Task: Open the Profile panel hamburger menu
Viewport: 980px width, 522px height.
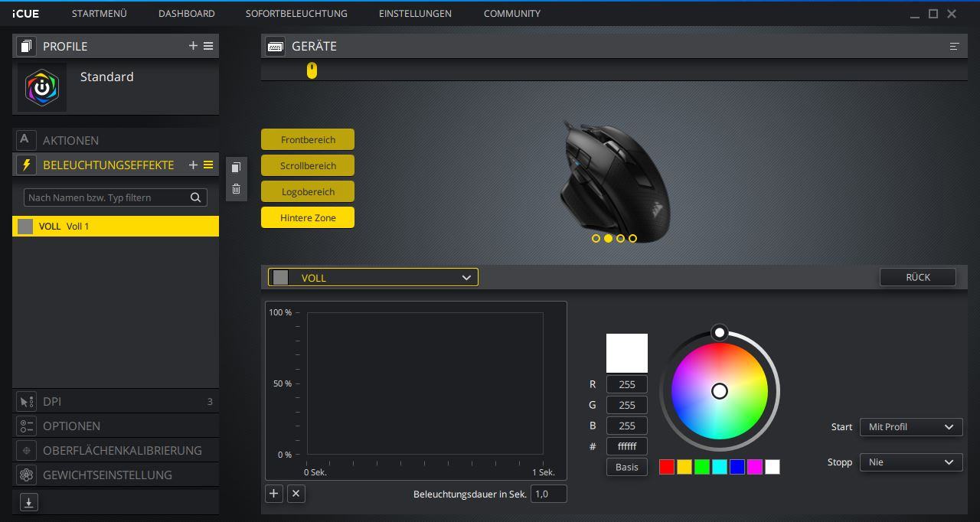Action: click(208, 46)
